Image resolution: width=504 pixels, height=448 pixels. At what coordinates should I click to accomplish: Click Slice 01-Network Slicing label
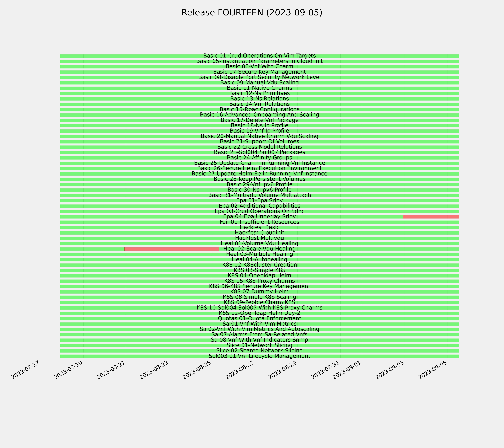point(259,345)
